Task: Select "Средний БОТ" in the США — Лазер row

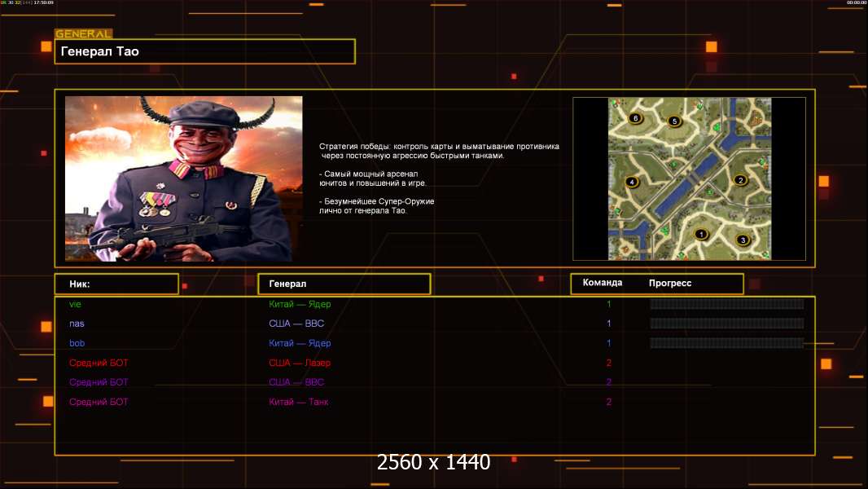Action: (x=99, y=363)
